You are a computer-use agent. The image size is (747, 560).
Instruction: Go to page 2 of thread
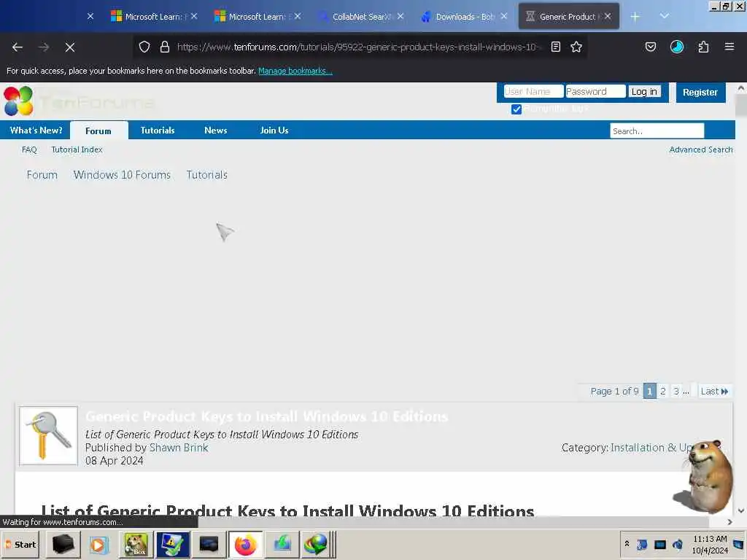[662, 391]
